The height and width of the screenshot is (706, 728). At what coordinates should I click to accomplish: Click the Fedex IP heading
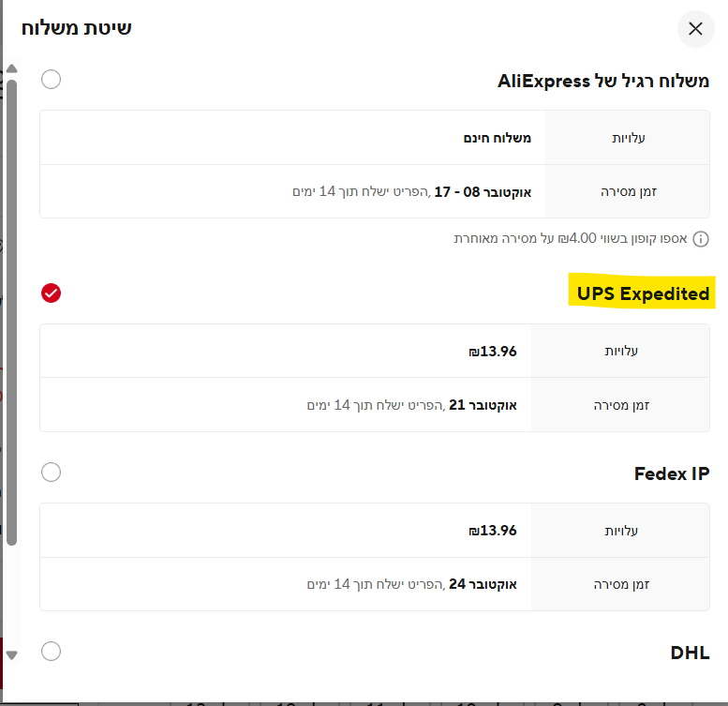671,473
